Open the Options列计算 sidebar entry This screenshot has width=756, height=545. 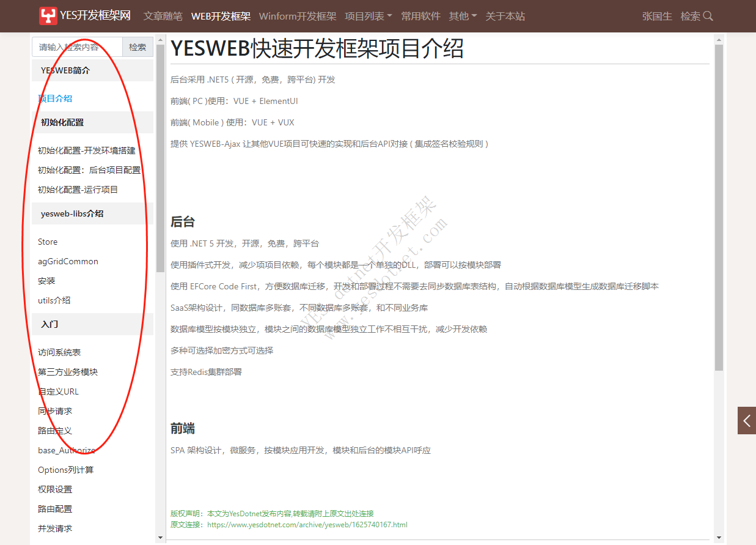66,470
